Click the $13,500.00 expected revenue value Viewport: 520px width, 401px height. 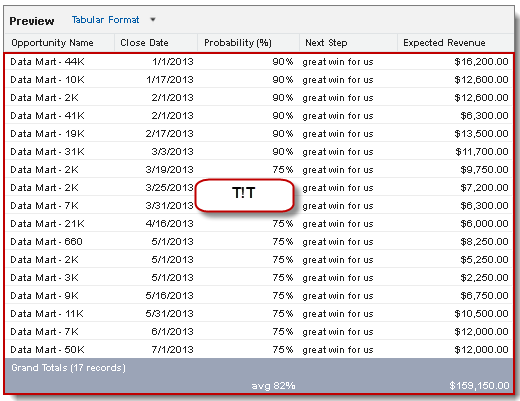(x=481, y=134)
